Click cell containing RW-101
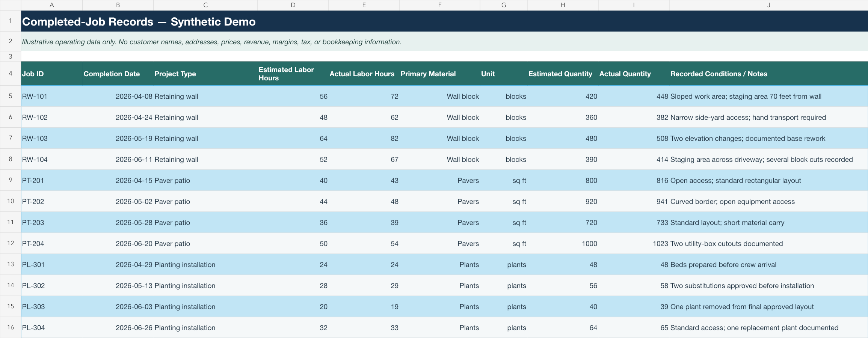Image resolution: width=868 pixels, height=338 pixels. (52, 96)
